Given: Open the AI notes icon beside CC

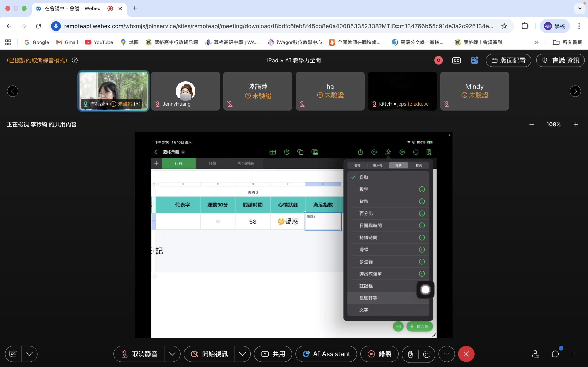Looking at the screenshot, I should coord(474,60).
